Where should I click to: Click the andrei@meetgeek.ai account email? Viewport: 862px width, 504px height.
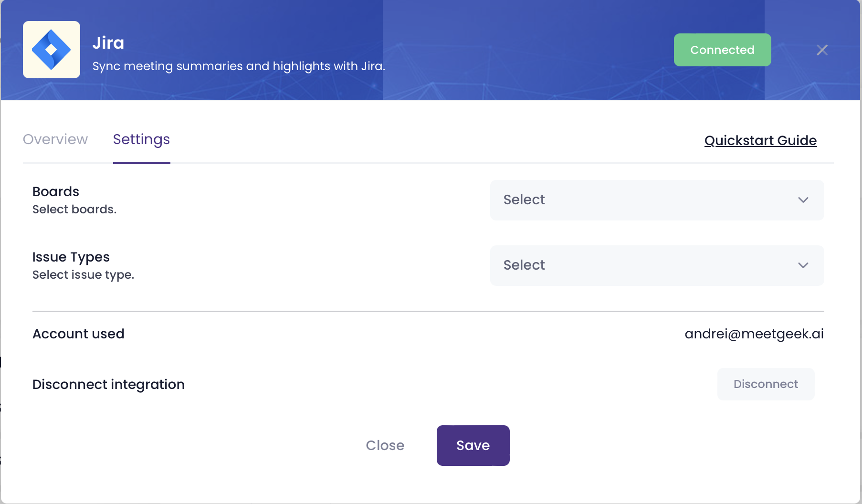[x=754, y=334]
